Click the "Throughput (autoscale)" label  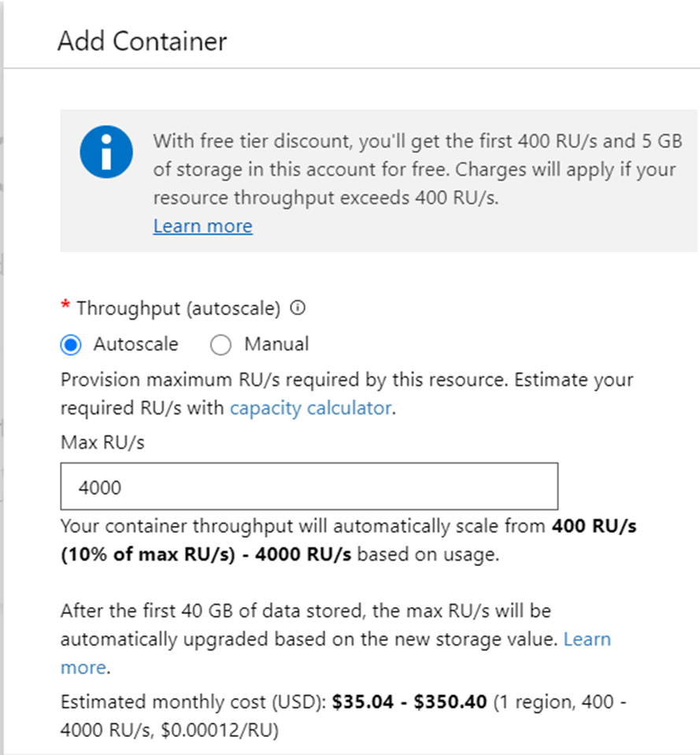[x=179, y=309]
